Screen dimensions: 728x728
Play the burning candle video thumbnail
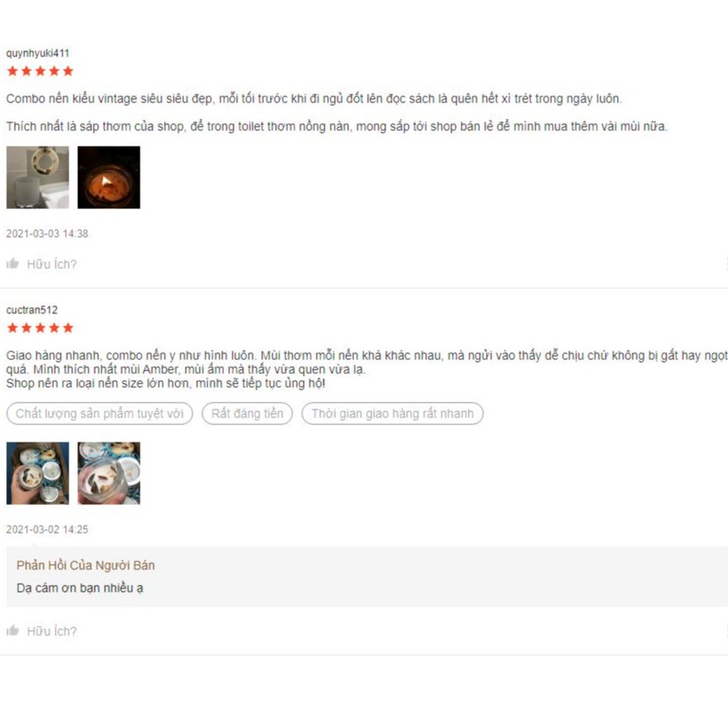tap(108, 177)
